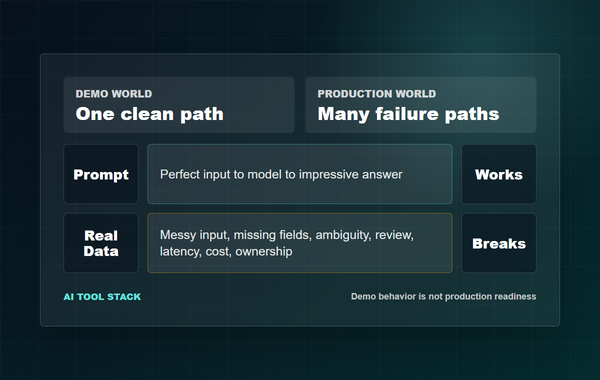
Task: Click 'Demo behavior is not production readiness'
Action: coord(443,297)
